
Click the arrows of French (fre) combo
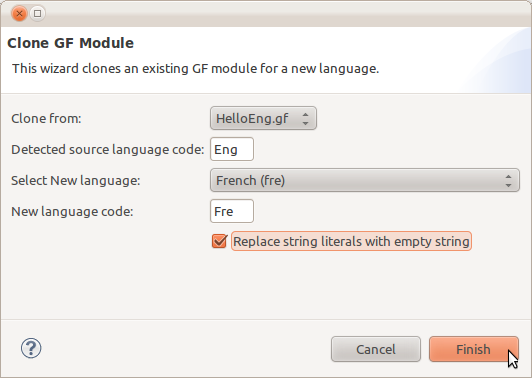coord(508,181)
